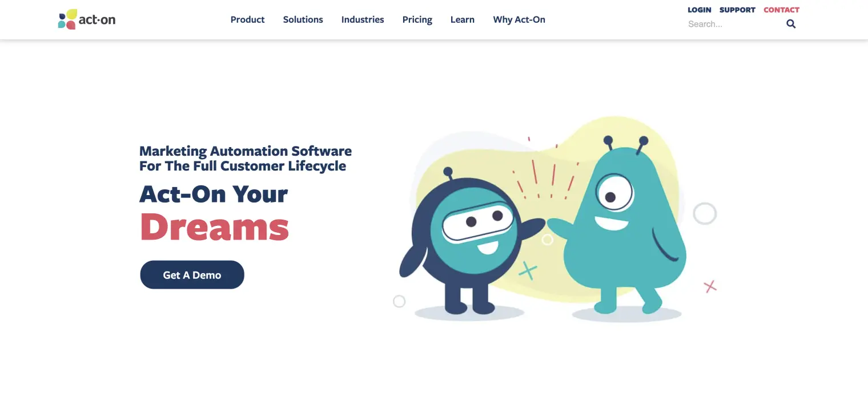The image size is (868, 393).
Task: Open the Learn menu item
Action: (x=462, y=19)
